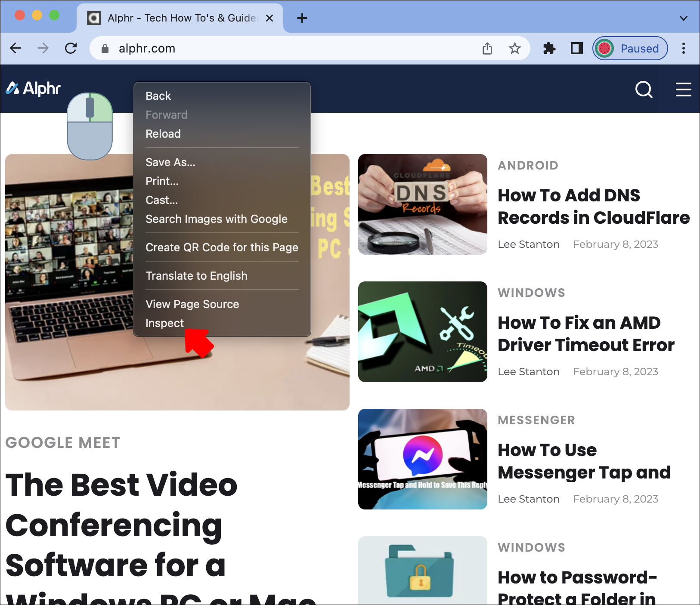The image size is (700, 605).
Task: Click the GOOGLE MEET category label
Action: pos(63,443)
